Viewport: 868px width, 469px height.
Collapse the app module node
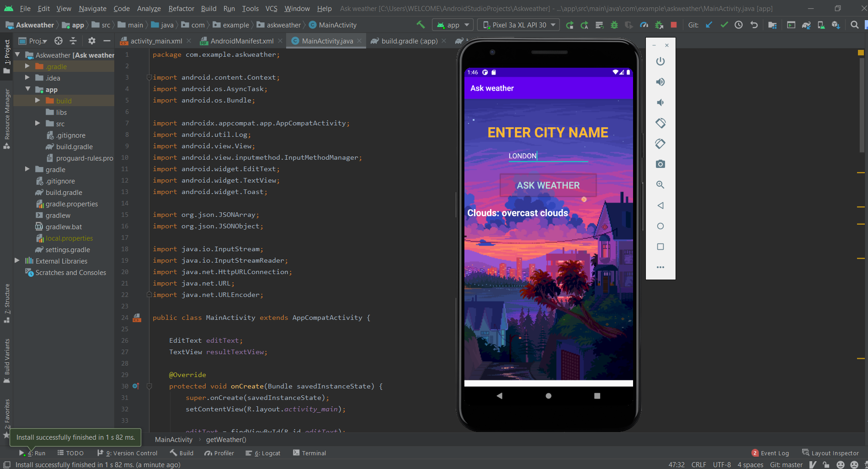click(28, 89)
